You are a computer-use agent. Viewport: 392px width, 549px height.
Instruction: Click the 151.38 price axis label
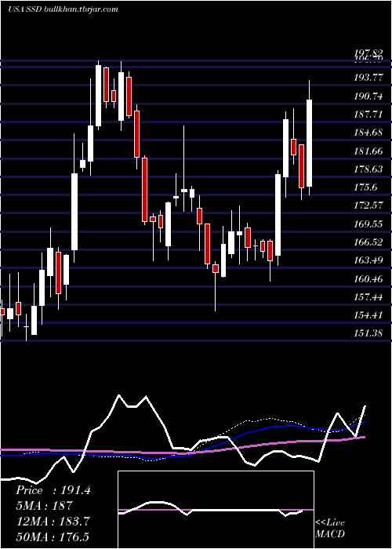(368, 333)
